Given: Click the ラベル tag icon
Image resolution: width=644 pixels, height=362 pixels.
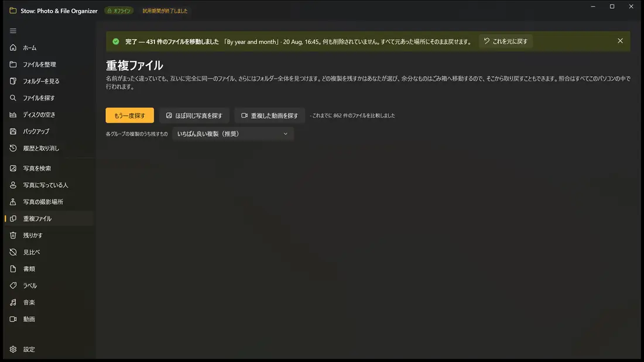Looking at the screenshot, I should pos(13,285).
